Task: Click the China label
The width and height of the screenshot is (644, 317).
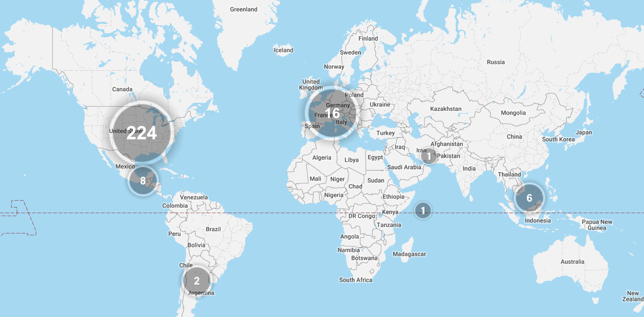Action: point(514,136)
